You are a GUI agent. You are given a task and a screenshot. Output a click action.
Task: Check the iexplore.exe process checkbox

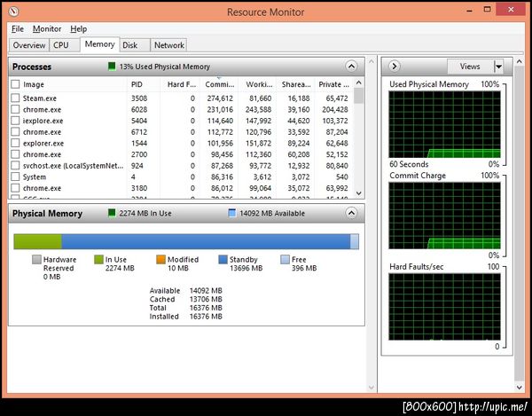(x=15, y=121)
